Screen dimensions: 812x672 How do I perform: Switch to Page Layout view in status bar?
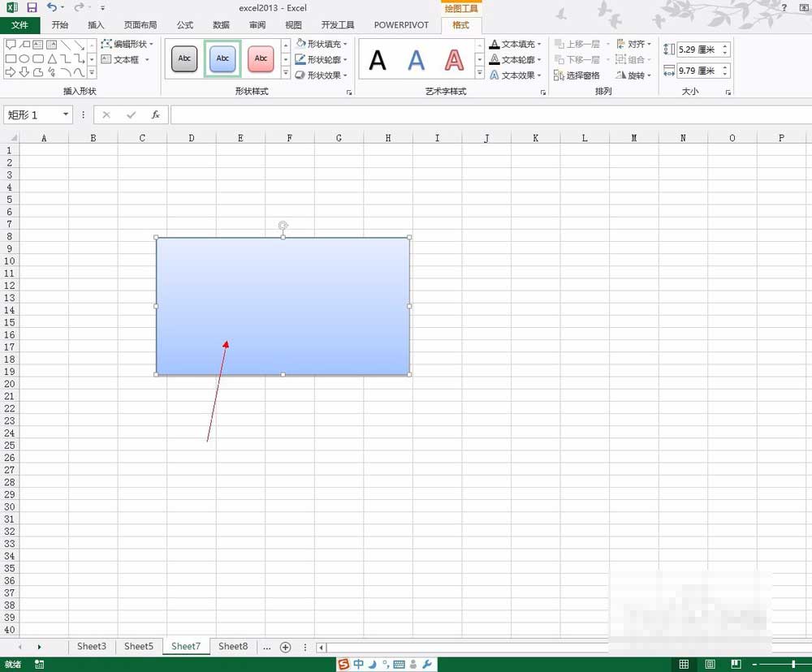pos(710,665)
